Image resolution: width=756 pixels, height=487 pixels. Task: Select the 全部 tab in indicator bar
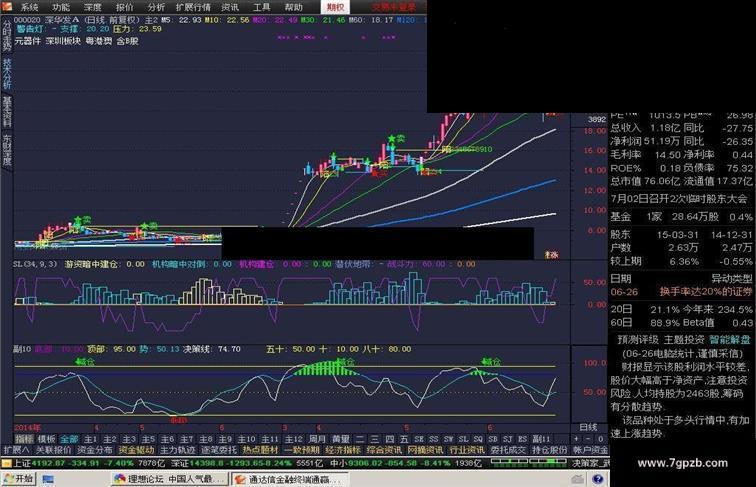69,439
